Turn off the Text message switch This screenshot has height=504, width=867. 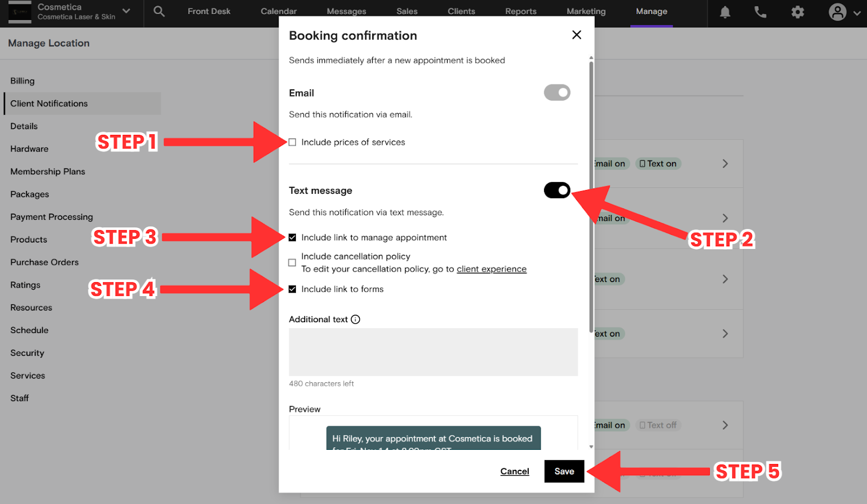(557, 191)
